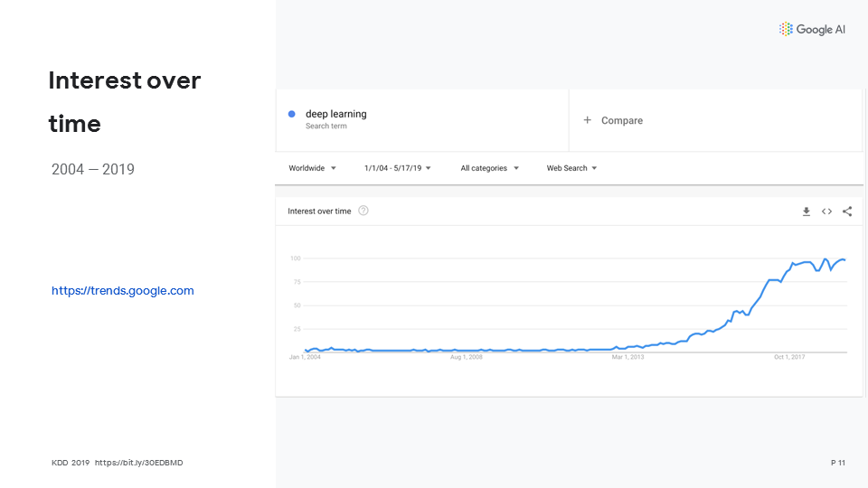Click the help question mark icon

pyautogui.click(x=363, y=211)
